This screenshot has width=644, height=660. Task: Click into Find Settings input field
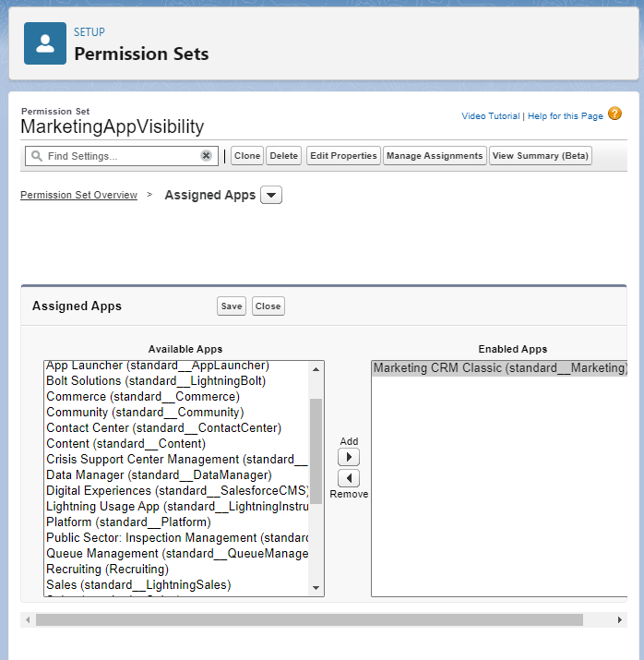tap(122, 156)
